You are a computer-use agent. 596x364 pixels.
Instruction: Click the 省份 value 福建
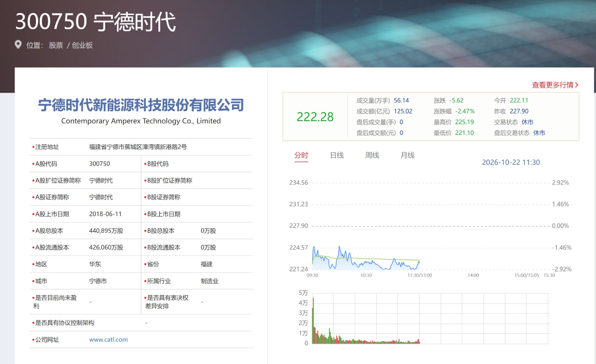(207, 264)
